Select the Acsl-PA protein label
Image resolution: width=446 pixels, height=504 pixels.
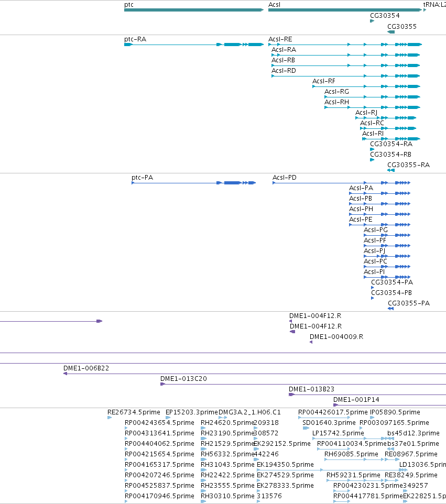coord(361,188)
